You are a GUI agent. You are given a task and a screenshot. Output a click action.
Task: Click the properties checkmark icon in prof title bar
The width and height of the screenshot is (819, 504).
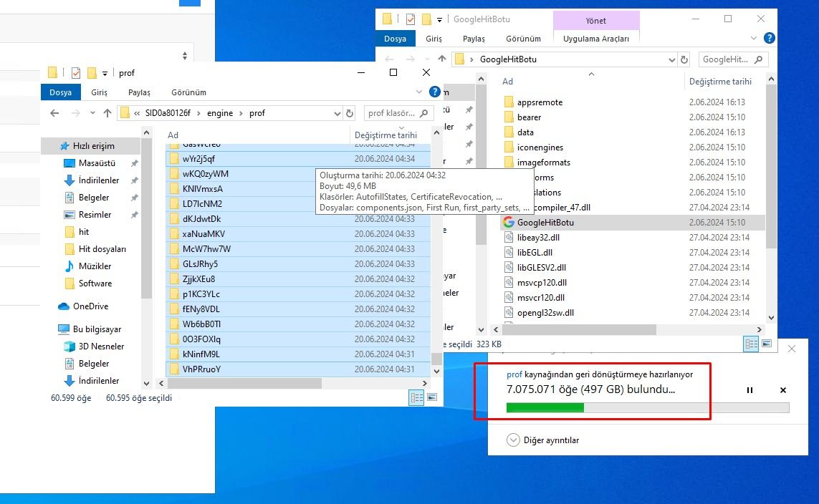pos(76,72)
